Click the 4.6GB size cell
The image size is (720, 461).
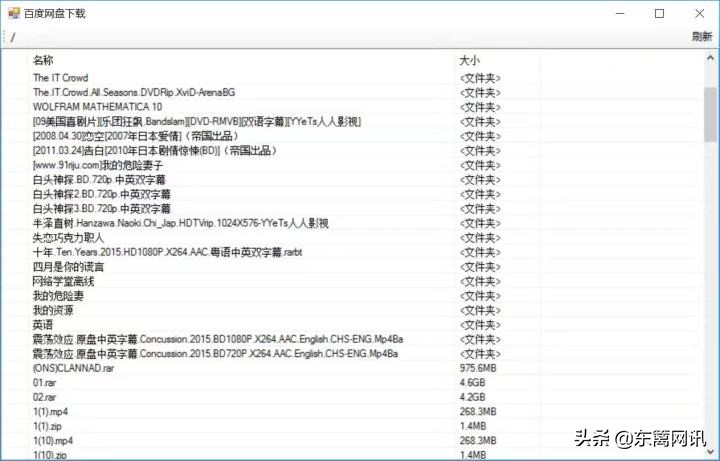[472, 383]
